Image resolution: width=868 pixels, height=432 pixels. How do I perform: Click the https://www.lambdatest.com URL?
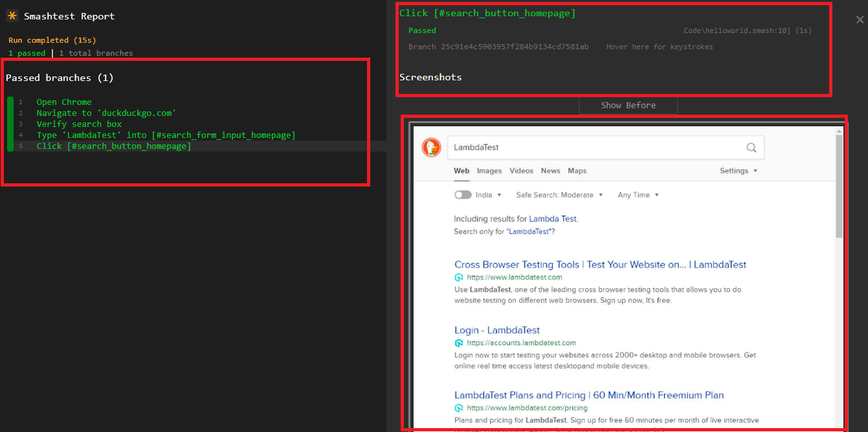[x=514, y=277]
